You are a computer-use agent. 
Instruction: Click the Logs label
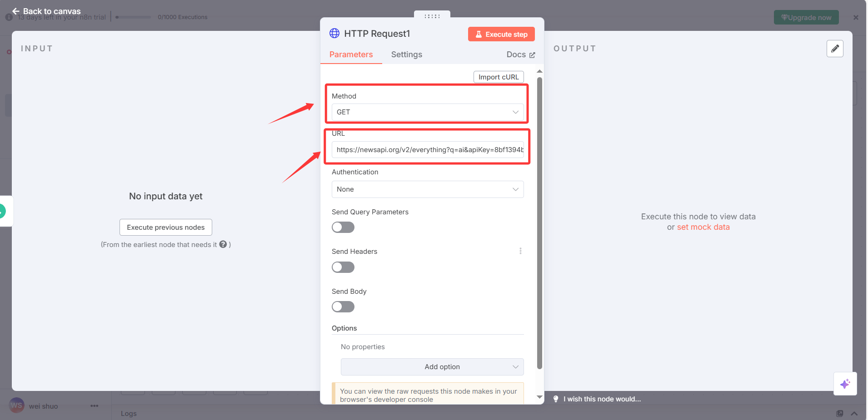click(x=129, y=414)
